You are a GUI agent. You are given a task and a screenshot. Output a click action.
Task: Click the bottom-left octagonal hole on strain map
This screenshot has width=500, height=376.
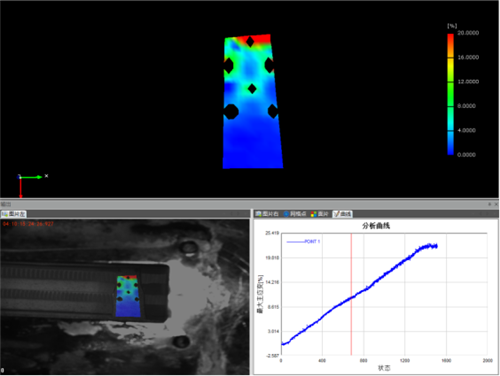point(231,111)
